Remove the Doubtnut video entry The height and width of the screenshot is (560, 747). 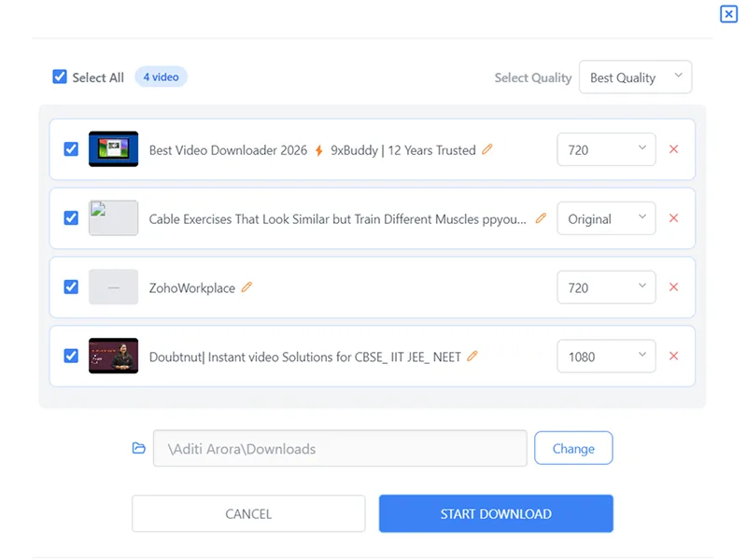pos(674,357)
